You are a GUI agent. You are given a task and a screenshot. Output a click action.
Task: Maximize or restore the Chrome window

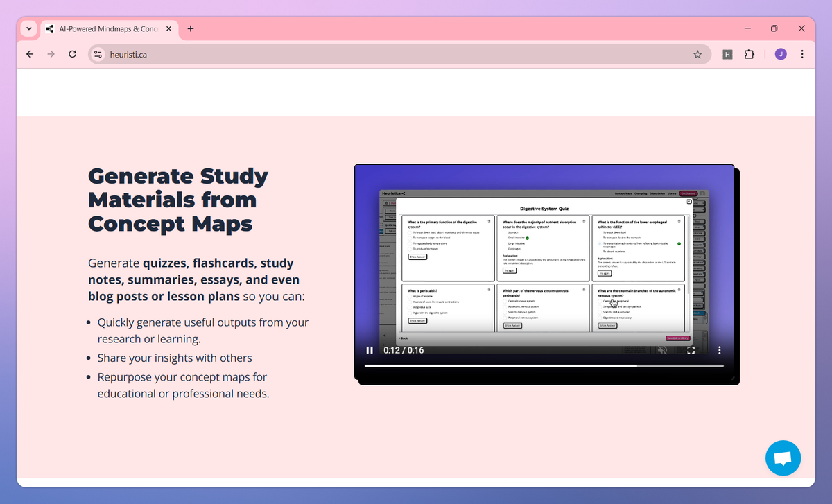[x=774, y=28]
